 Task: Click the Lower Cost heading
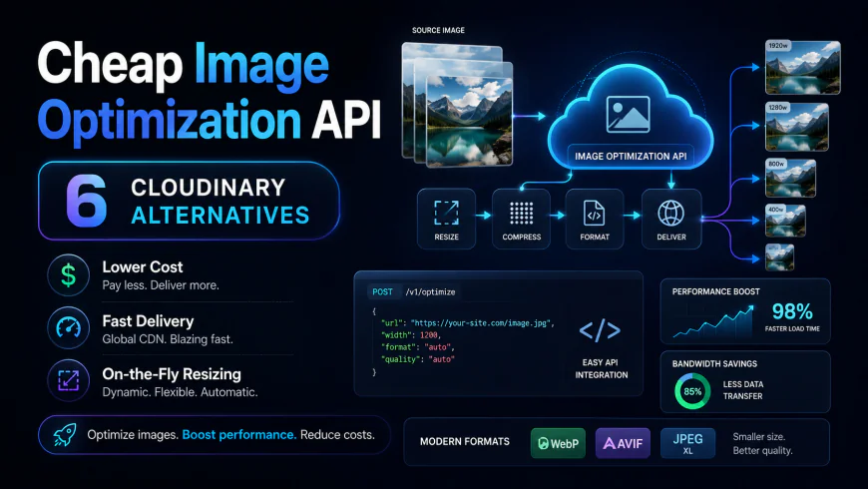(143, 266)
